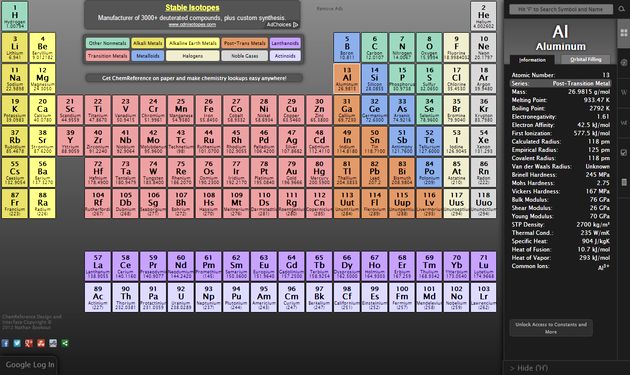Click Google Log In button
The height and width of the screenshot is (375, 630).
30,365
